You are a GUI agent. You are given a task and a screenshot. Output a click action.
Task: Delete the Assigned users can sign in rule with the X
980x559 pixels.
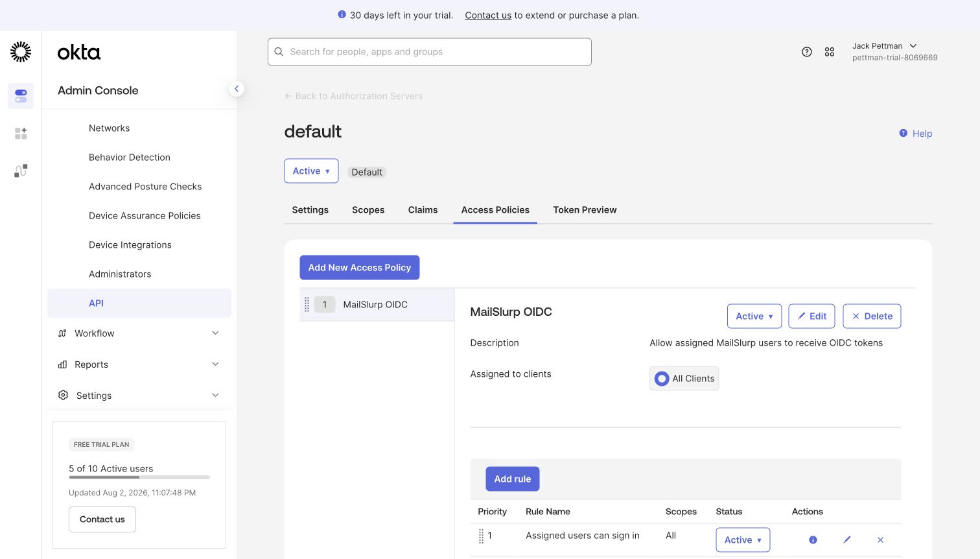[880, 540]
